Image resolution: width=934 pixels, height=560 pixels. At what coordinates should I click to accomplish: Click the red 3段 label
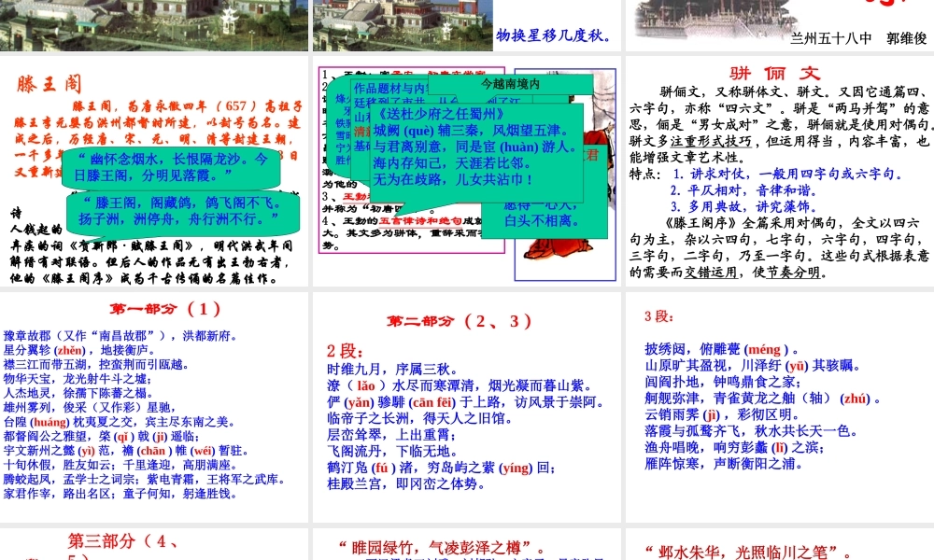[x=658, y=316]
